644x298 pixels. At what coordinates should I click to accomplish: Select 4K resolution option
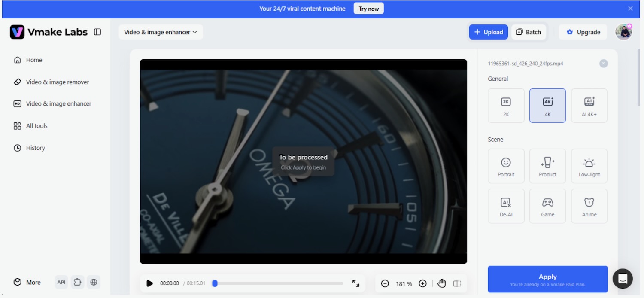point(548,106)
